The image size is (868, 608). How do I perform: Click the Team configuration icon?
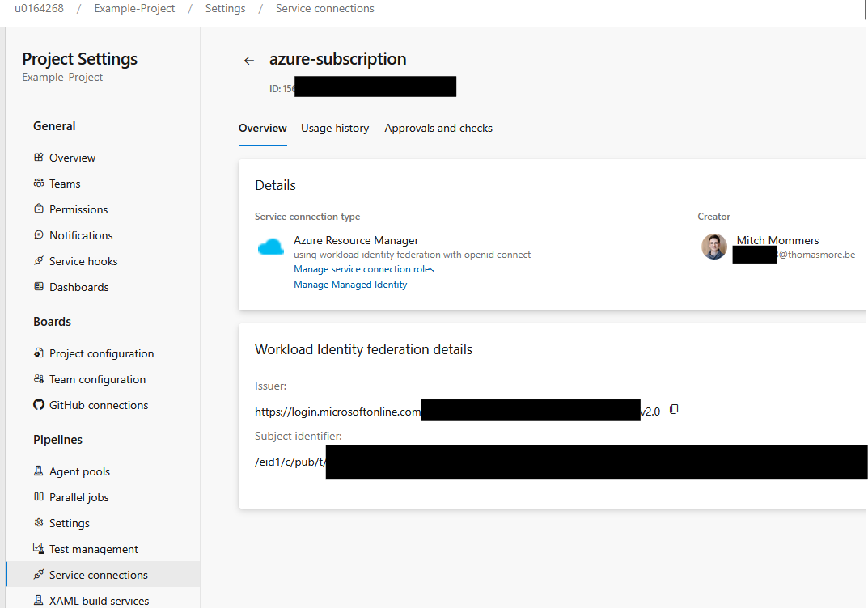coord(38,379)
